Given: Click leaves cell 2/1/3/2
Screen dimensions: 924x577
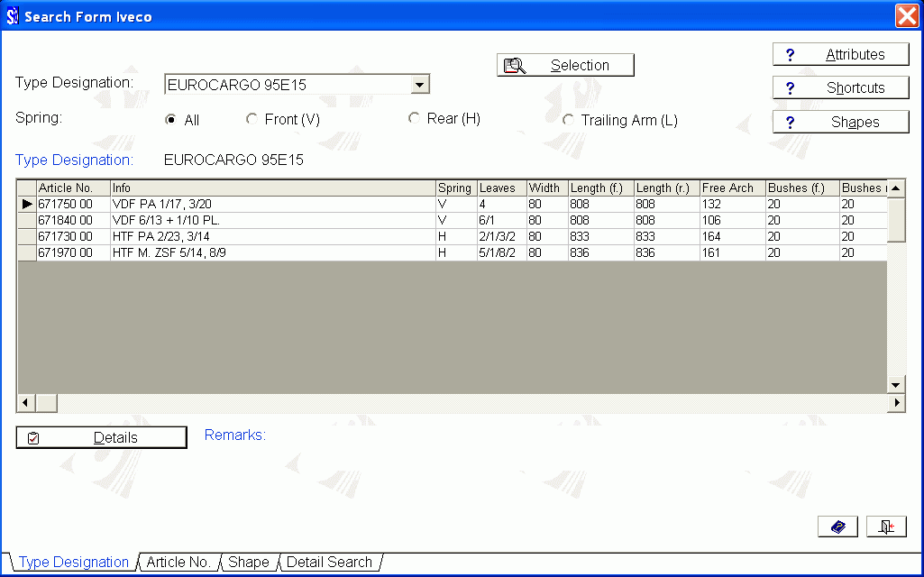Looking at the screenshot, I should (x=501, y=236).
